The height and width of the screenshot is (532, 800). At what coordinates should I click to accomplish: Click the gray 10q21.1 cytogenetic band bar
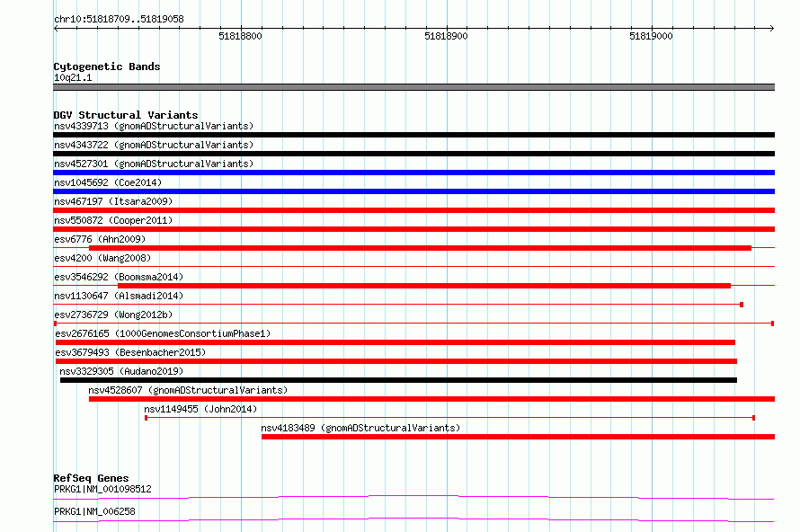point(413,87)
